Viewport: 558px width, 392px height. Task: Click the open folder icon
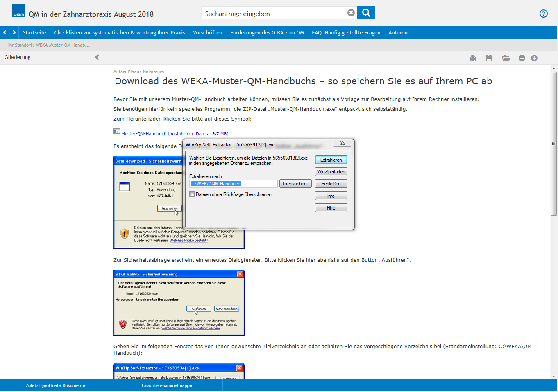tap(506, 58)
